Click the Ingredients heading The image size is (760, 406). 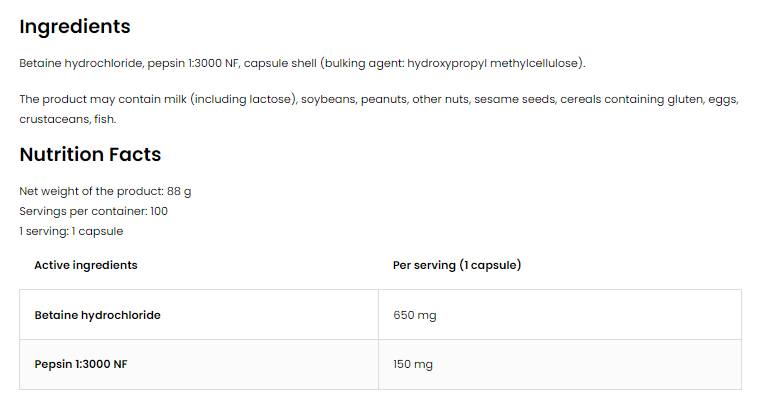(75, 27)
